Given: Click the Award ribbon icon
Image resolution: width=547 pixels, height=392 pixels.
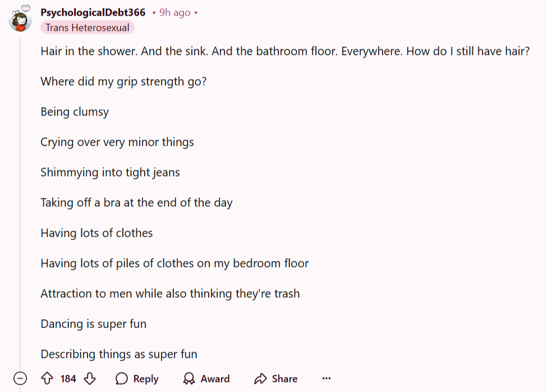Looking at the screenshot, I should (189, 379).
